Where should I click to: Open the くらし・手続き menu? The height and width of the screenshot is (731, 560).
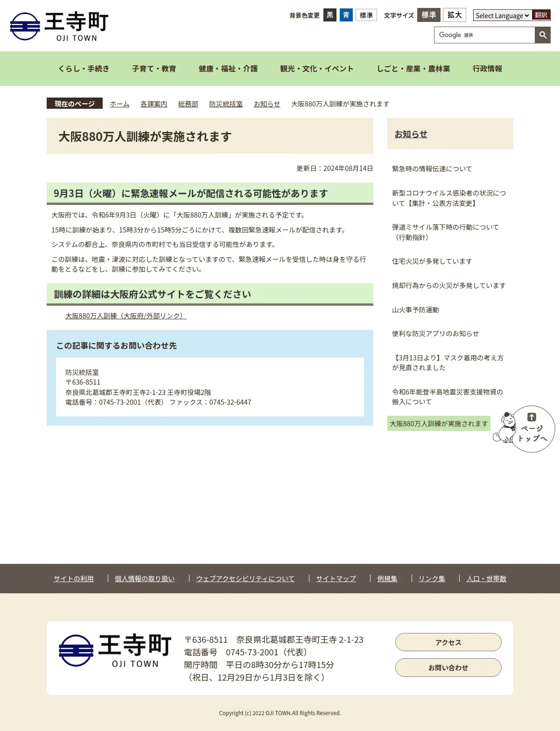coord(84,69)
